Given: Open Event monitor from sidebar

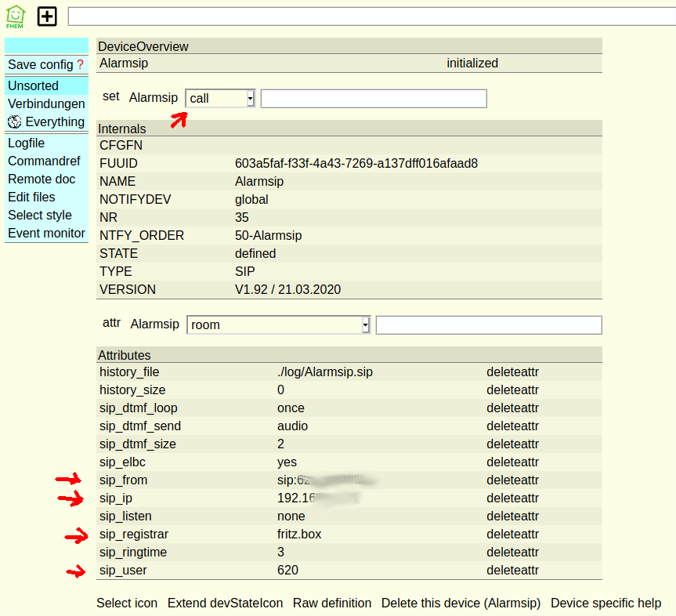Looking at the screenshot, I should (x=46, y=234).
